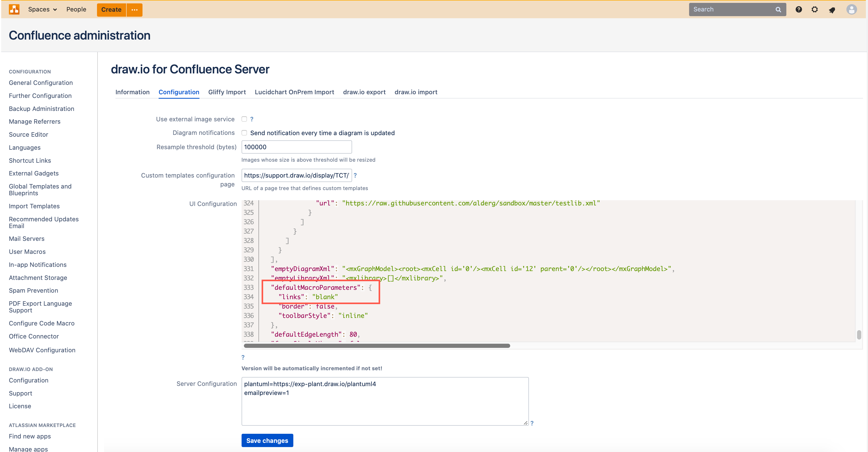The height and width of the screenshot is (452, 868).
Task: Click the search magnifier icon
Action: [x=778, y=9]
